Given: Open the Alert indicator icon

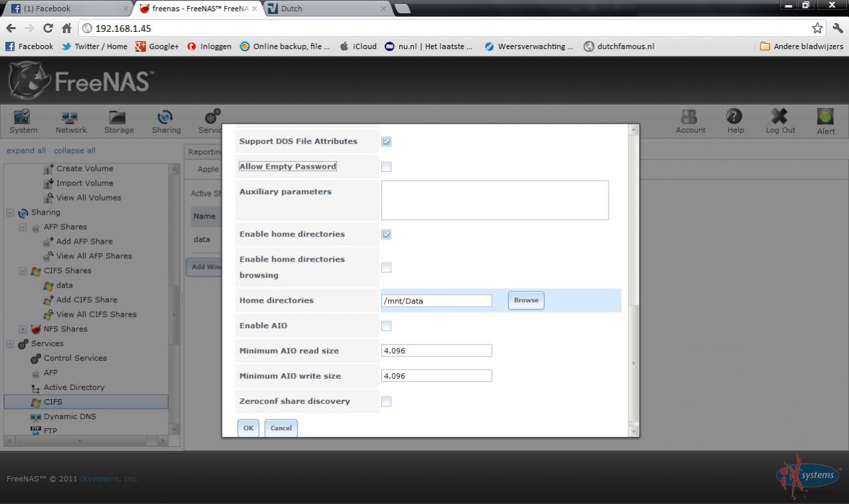Looking at the screenshot, I should pyautogui.click(x=826, y=122).
